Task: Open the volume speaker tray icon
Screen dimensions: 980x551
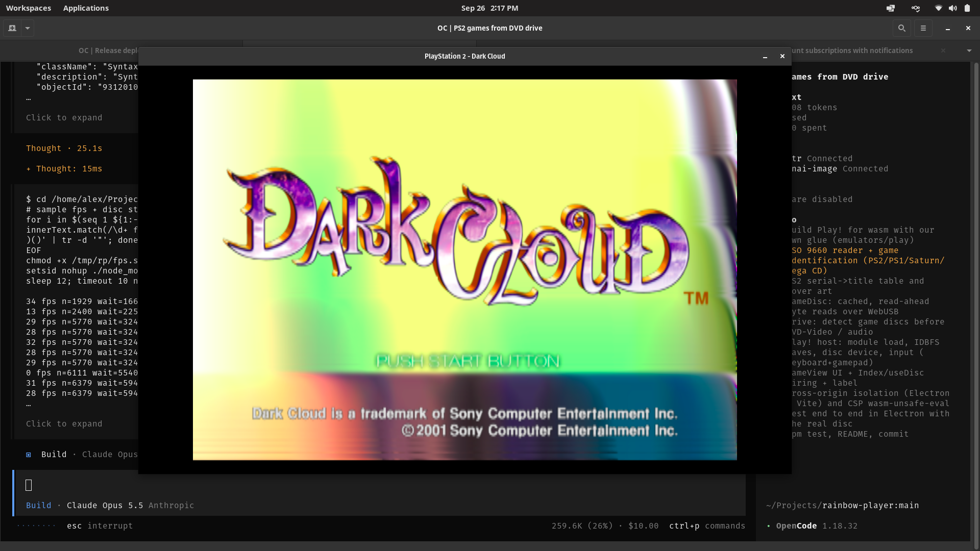Action: click(x=953, y=8)
